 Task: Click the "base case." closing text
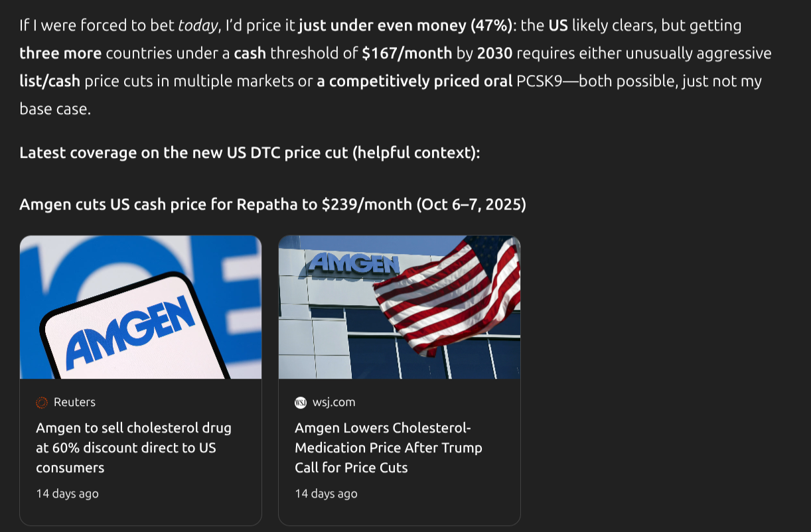[55, 109]
